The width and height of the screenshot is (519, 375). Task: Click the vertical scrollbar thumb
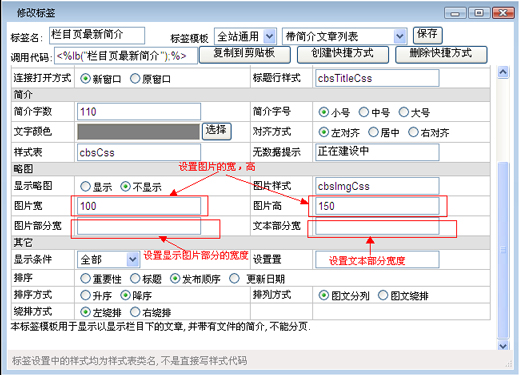(503, 250)
